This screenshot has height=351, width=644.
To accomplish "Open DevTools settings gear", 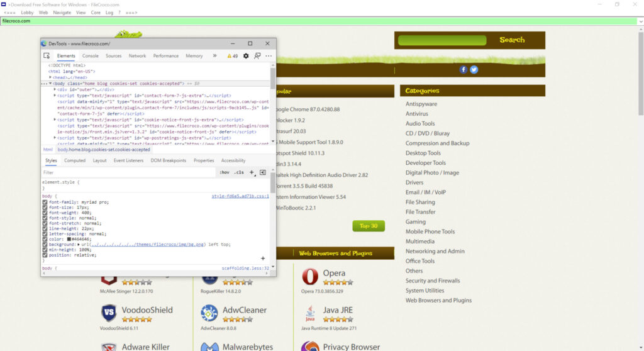I will tap(246, 56).
